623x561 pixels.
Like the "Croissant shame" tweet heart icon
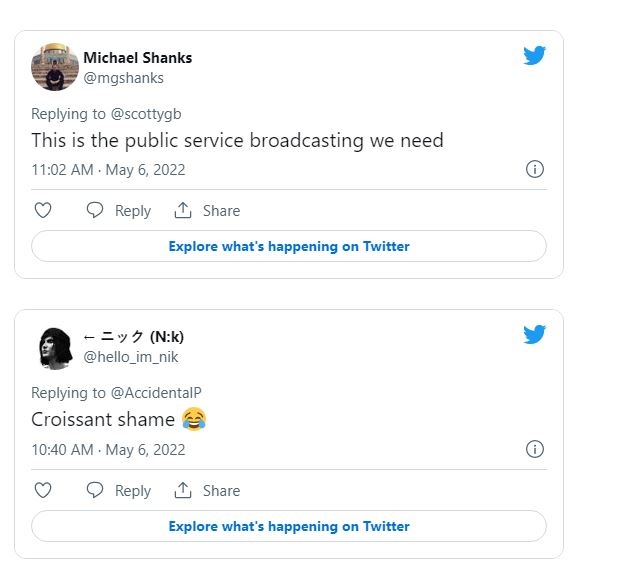tap(43, 490)
